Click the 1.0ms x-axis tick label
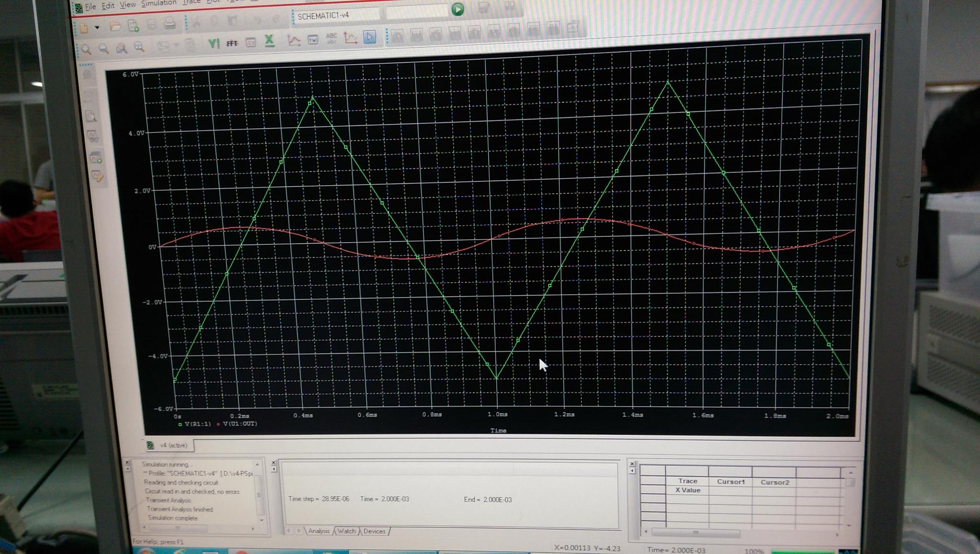The width and height of the screenshot is (980, 554). click(498, 414)
